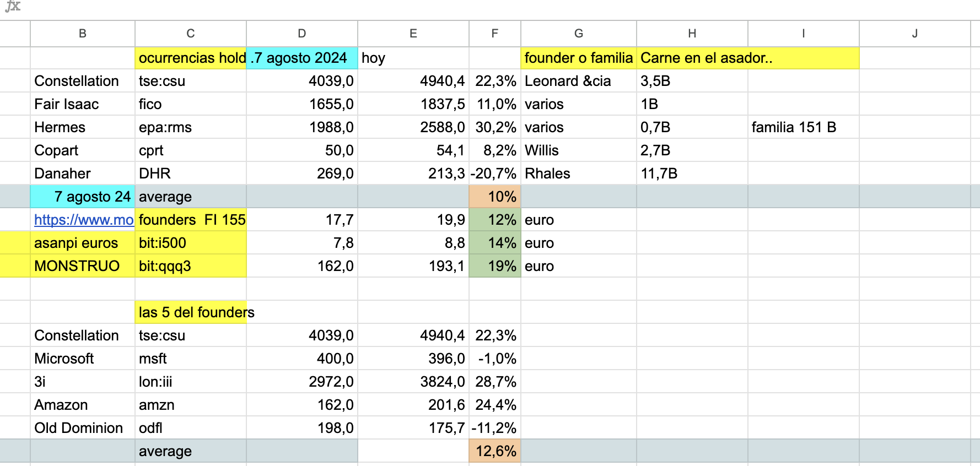
Task: Select the value 269,0 cell
Action: click(x=302, y=174)
